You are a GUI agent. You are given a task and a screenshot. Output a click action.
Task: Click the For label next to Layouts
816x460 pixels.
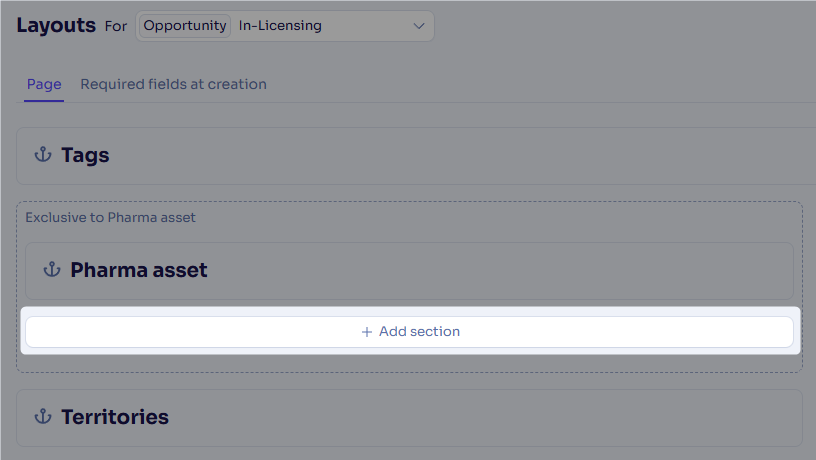[116, 26]
